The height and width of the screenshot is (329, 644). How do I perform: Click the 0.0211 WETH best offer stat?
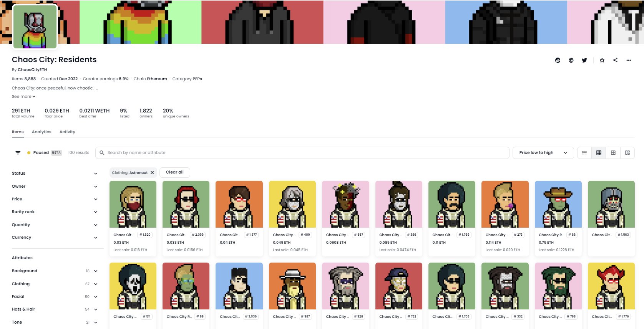pyautogui.click(x=95, y=113)
